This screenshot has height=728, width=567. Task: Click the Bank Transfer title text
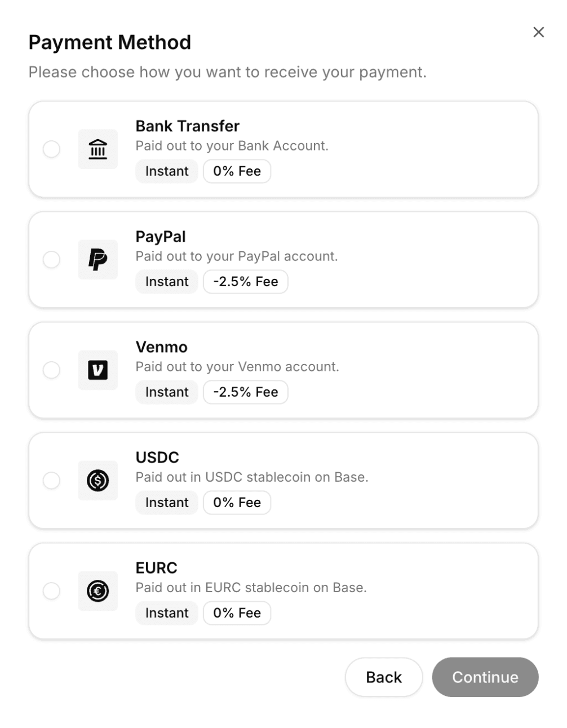click(x=187, y=126)
